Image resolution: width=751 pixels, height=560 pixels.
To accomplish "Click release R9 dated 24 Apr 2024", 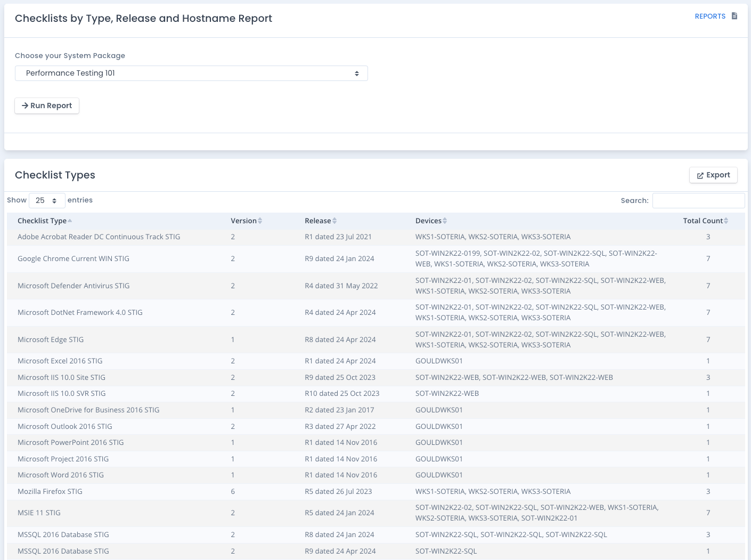I will click(340, 551).
